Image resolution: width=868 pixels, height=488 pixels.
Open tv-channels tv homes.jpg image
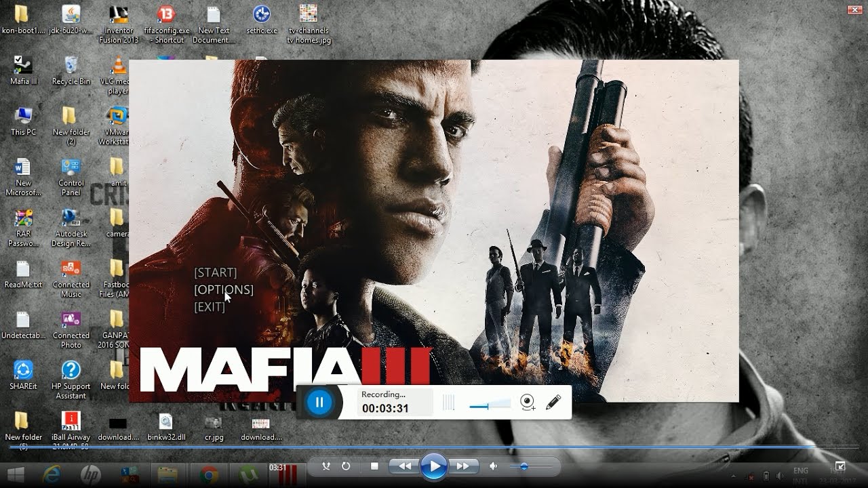pyautogui.click(x=309, y=24)
